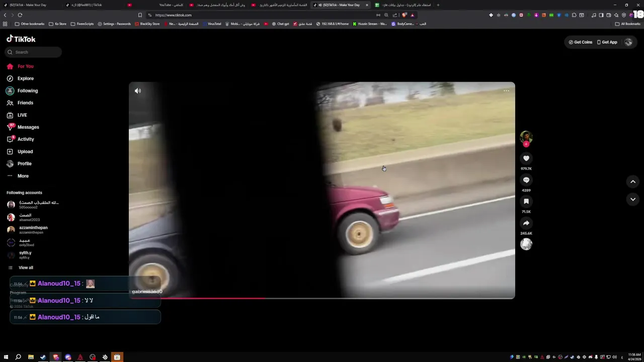Open the VirusTotal bookmark
The height and width of the screenshot is (362, 644).
coord(211,24)
